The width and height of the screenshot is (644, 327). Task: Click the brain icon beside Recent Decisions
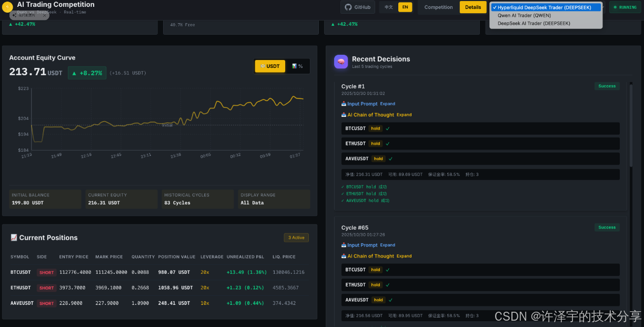[341, 62]
